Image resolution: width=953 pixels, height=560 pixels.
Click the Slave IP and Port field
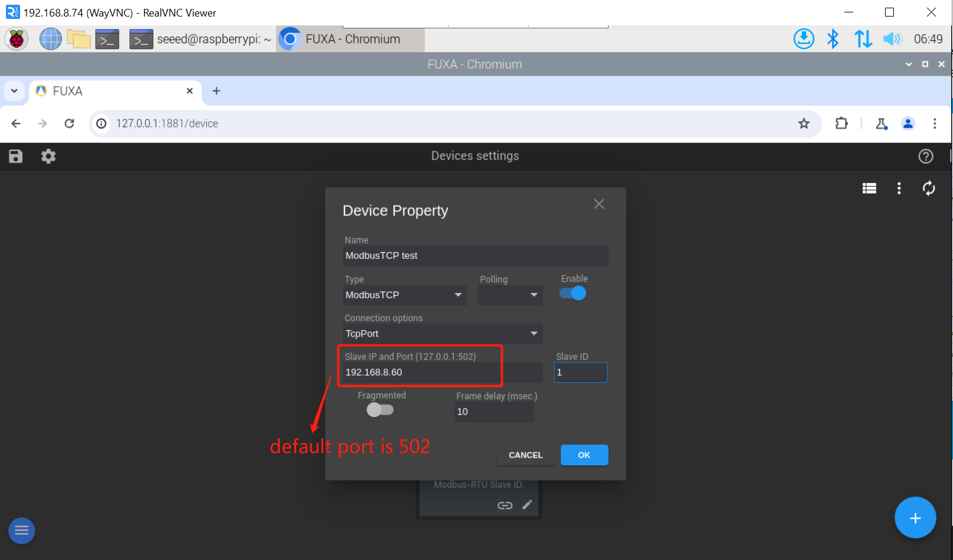click(443, 372)
